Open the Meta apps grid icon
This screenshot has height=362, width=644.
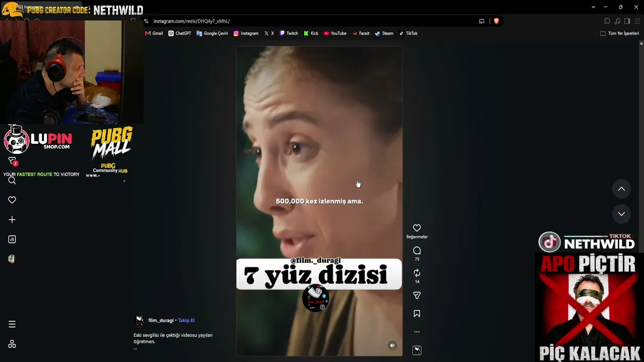click(x=12, y=344)
